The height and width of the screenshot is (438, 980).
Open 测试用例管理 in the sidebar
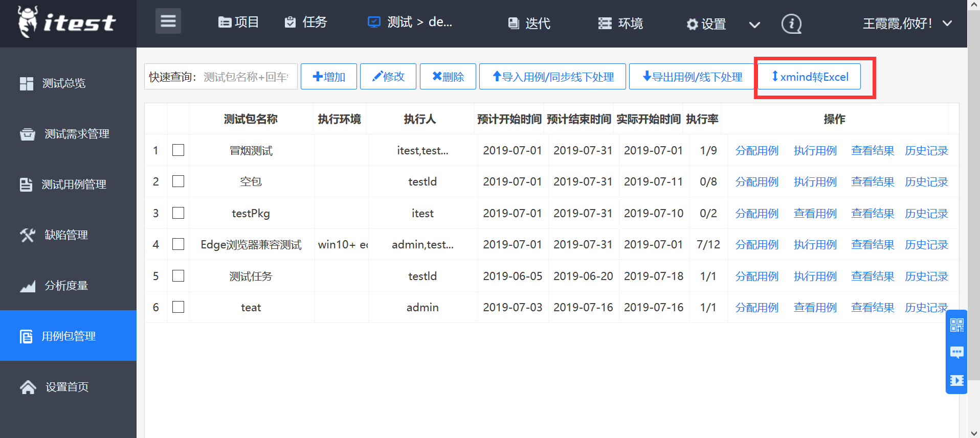coord(68,185)
